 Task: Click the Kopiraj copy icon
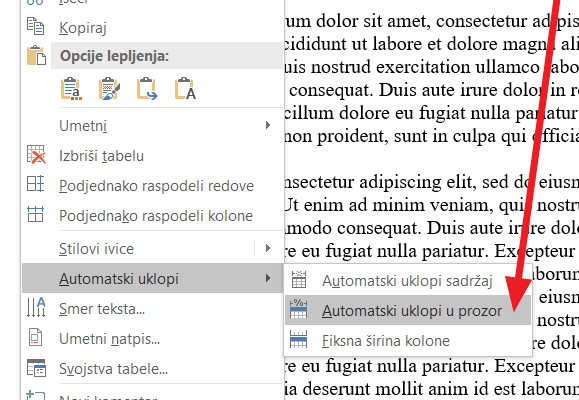coord(35,27)
